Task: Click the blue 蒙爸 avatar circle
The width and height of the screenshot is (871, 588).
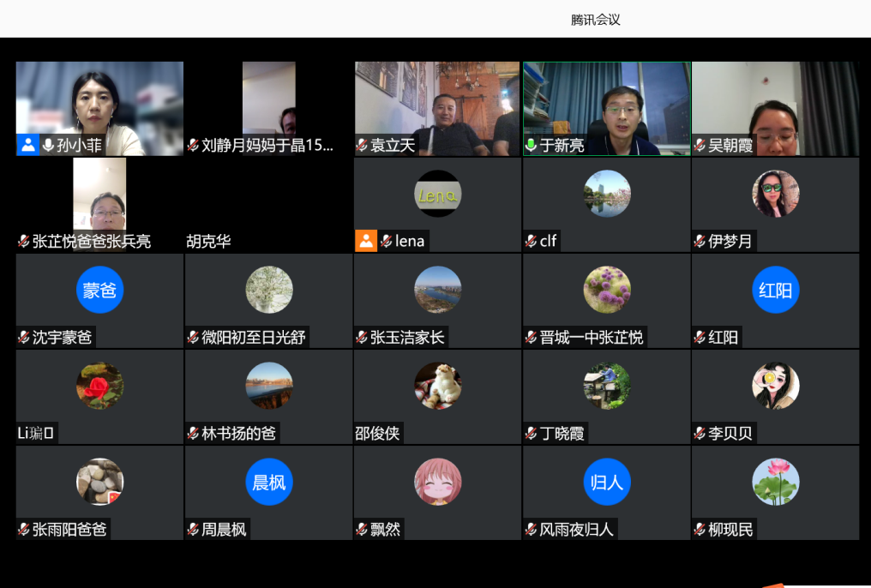Action: (x=100, y=290)
